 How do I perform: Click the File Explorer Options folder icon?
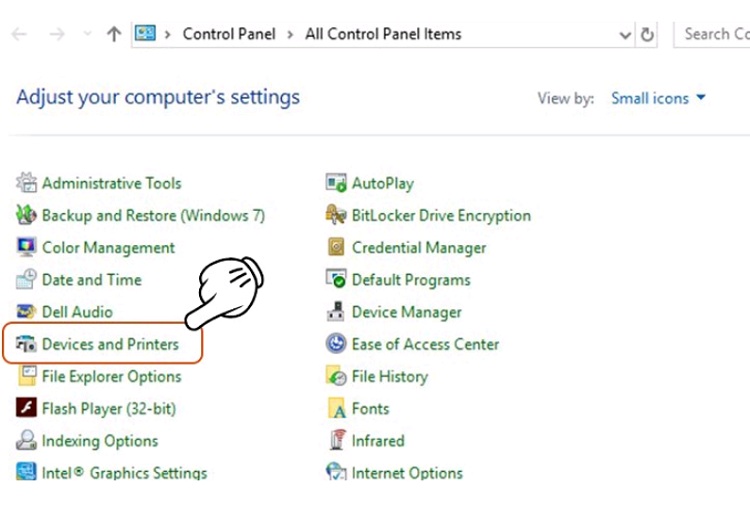click(x=27, y=375)
